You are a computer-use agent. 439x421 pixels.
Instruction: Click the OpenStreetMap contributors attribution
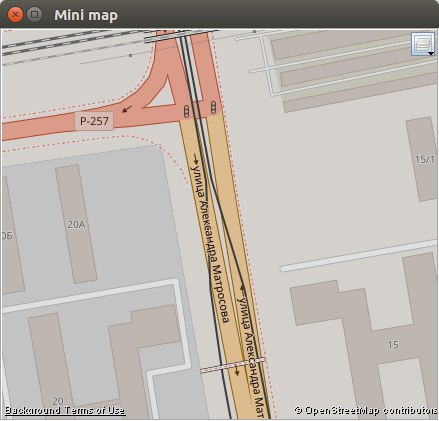point(366,410)
